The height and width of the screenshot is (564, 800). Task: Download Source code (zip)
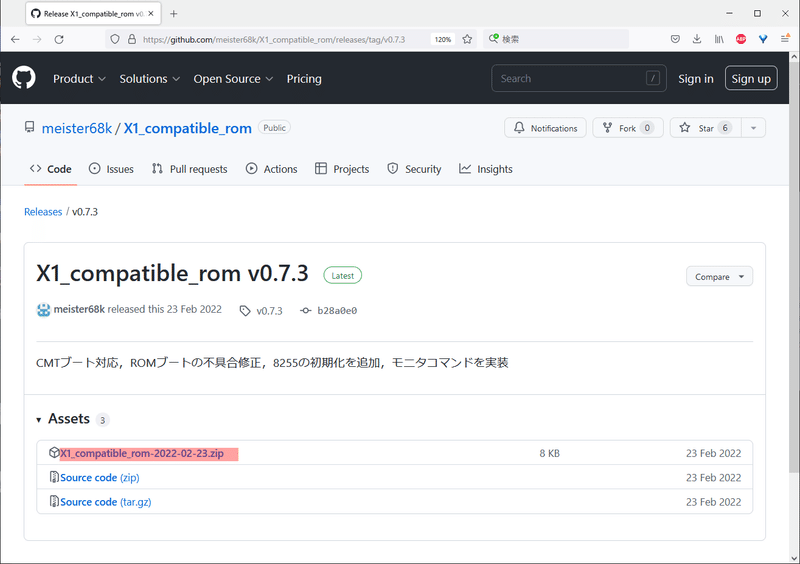[99, 477]
